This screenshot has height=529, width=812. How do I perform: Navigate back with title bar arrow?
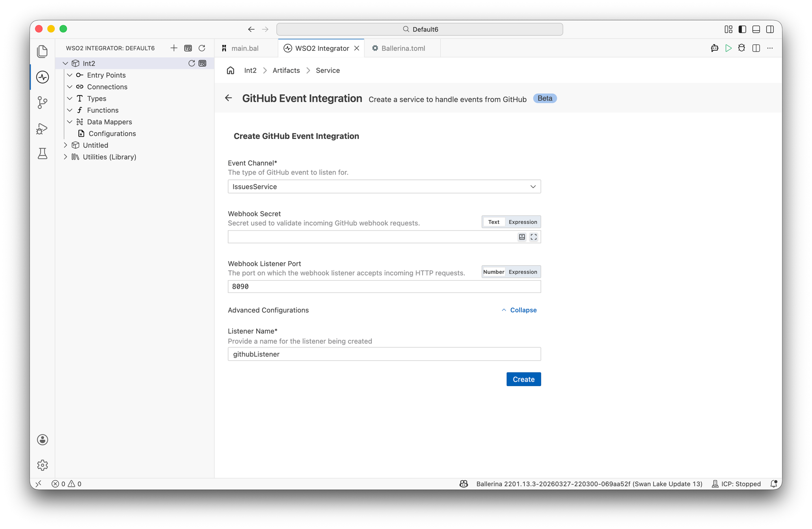(x=251, y=29)
